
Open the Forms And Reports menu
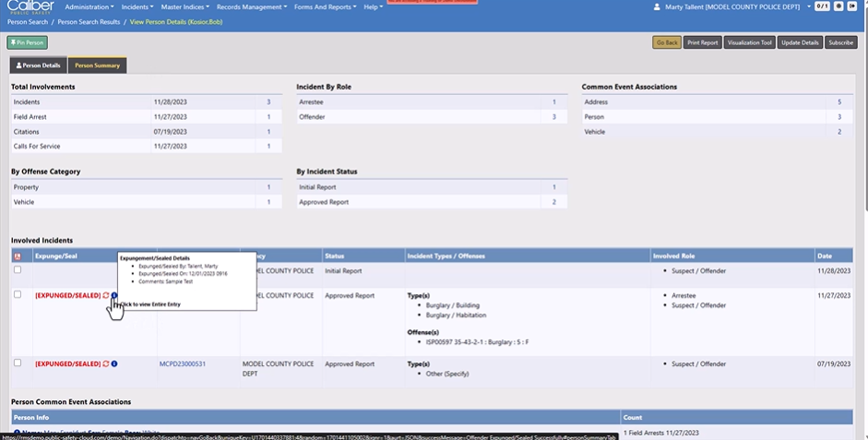click(326, 6)
